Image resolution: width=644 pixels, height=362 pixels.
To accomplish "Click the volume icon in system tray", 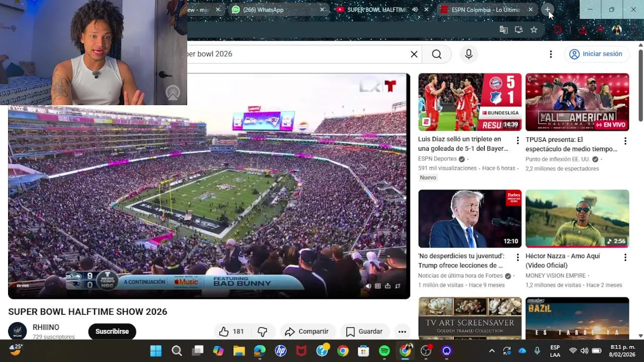I will pos(584,351).
